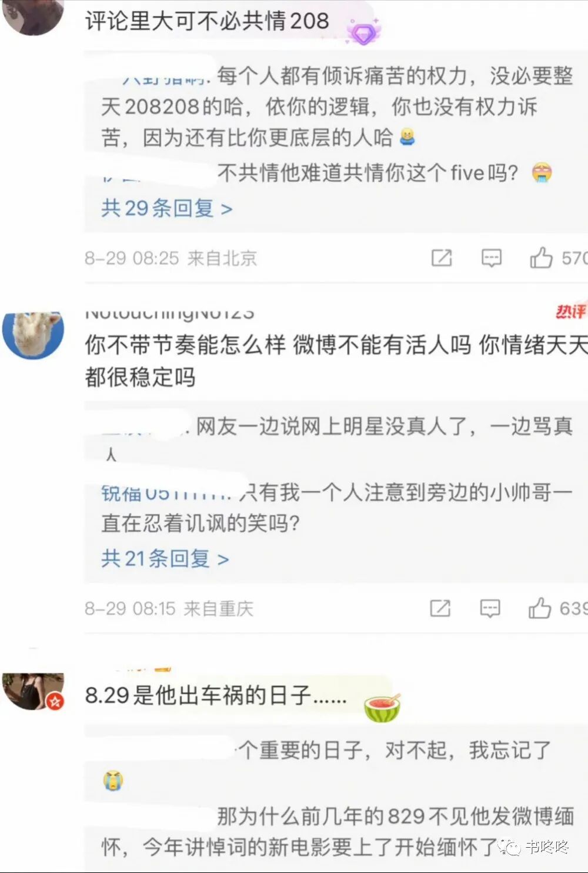Like the comment posted from 北京
This screenshot has width=588, height=873.
540,258
